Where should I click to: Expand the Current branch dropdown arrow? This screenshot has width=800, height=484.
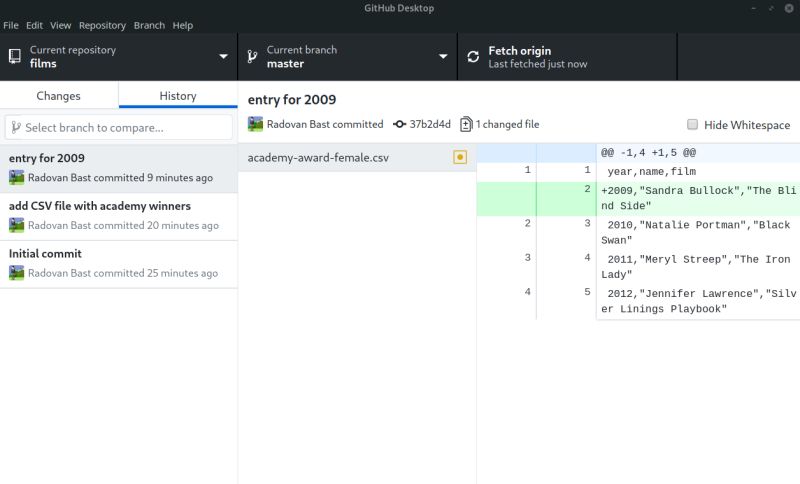point(443,57)
